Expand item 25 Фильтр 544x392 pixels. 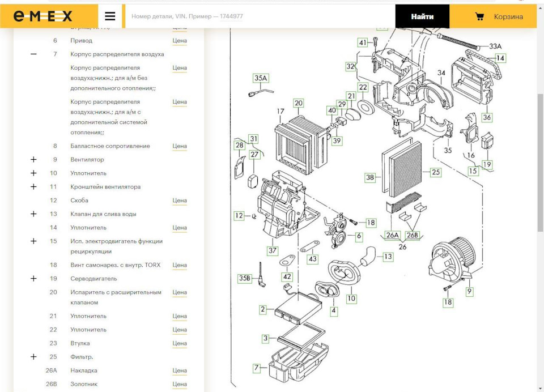pos(33,357)
